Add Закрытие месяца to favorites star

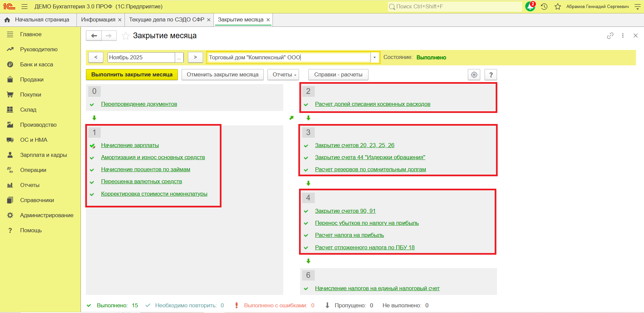pyautogui.click(x=126, y=36)
